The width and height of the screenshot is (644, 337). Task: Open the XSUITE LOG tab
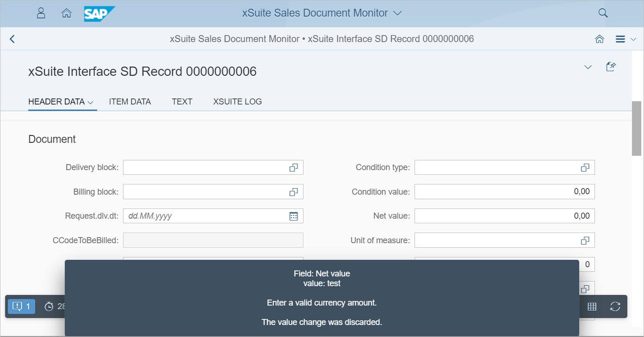[237, 102]
